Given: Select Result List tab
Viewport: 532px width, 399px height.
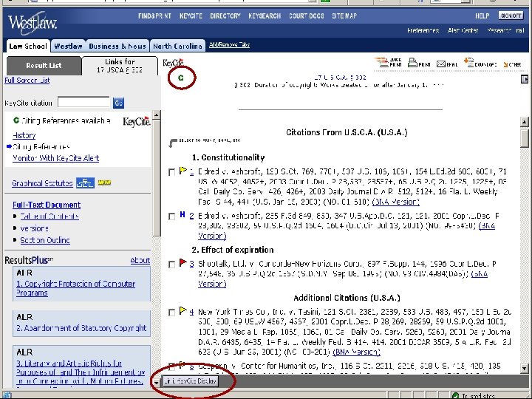Looking at the screenshot, I should (x=44, y=66).
